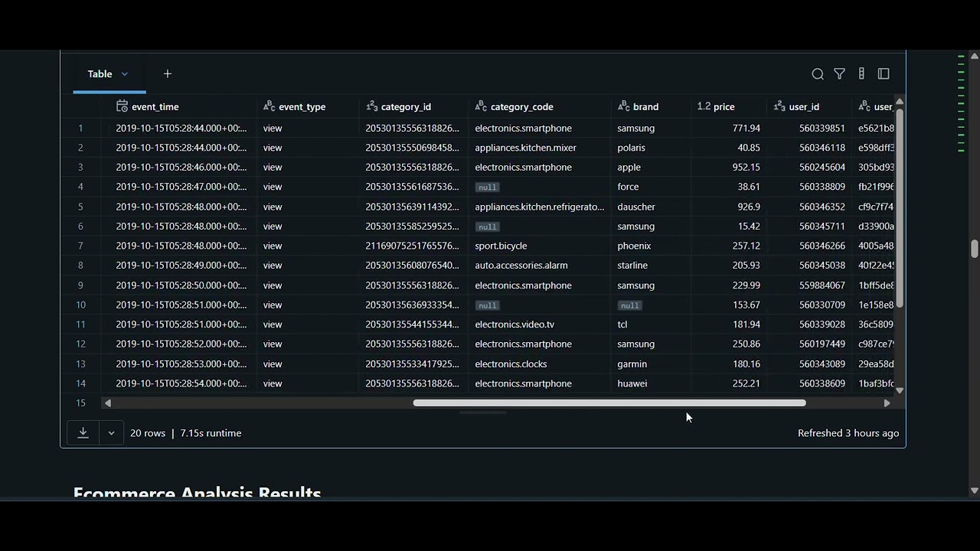980x551 pixels.
Task: Open the Table tab dropdown chevron
Action: click(x=124, y=74)
